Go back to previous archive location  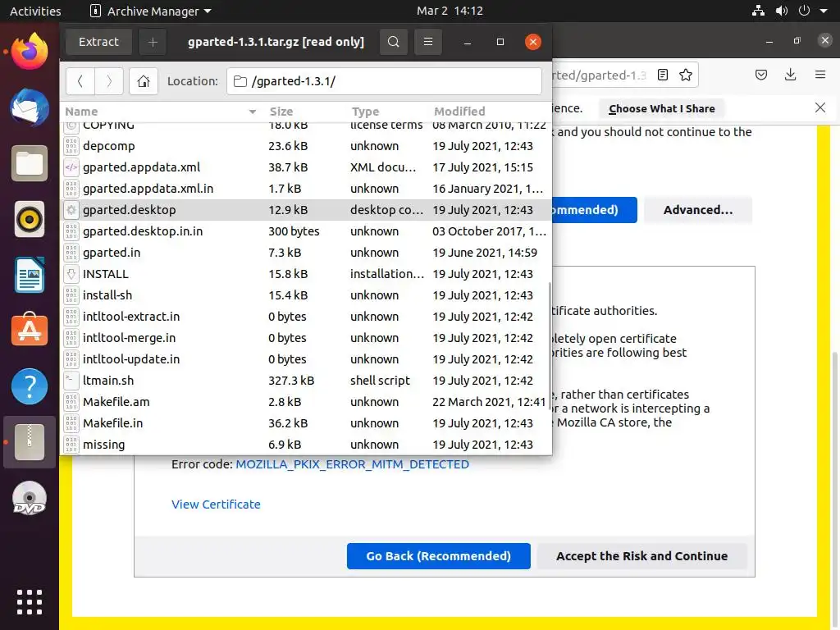(80, 81)
